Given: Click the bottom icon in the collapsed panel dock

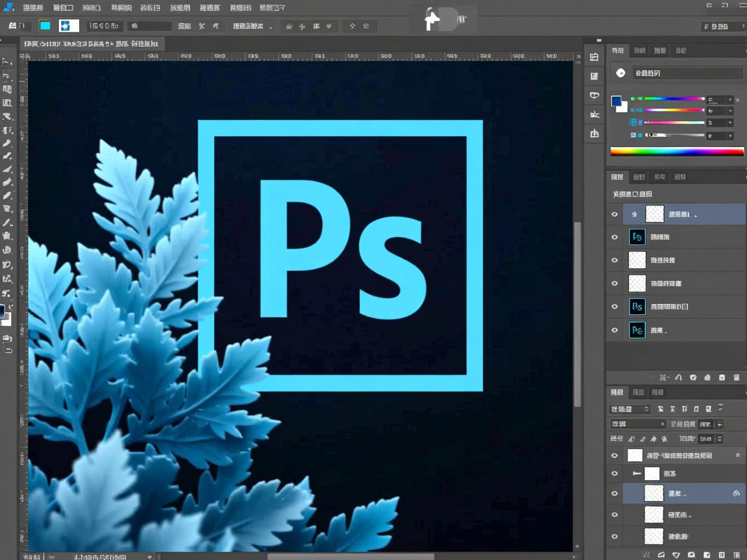Looking at the screenshot, I should point(594,134).
